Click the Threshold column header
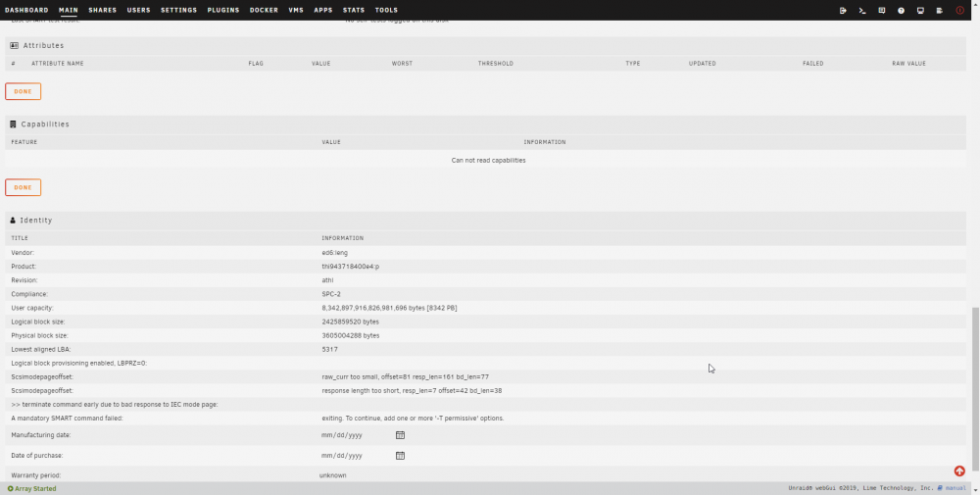The height and width of the screenshot is (495, 980). tap(496, 64)
